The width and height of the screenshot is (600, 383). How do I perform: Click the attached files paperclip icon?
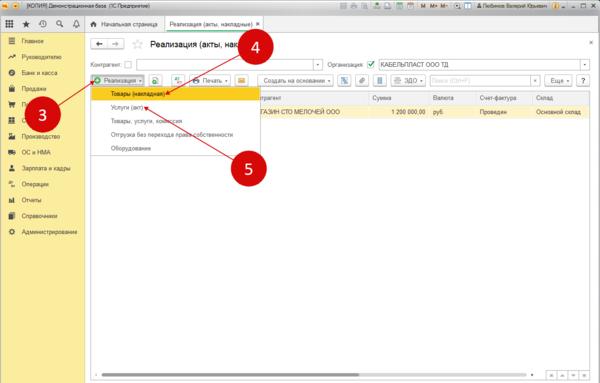coord(362,81)
